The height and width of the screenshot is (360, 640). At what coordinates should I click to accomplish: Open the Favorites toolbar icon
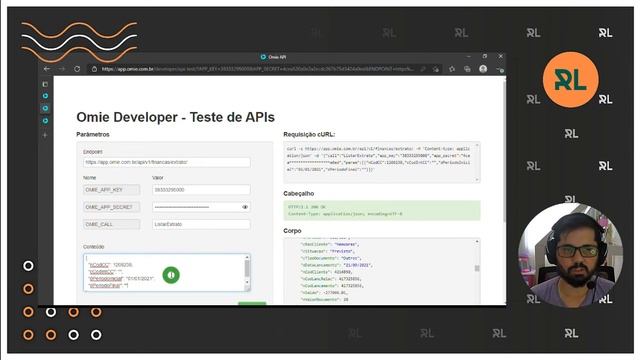pyautogui.click(x=452, y=69)
